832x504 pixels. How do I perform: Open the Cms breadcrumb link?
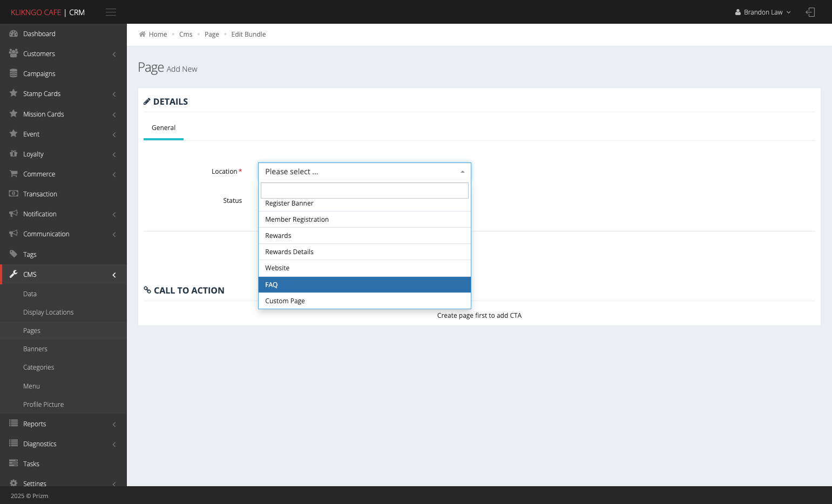coord(186,34)
